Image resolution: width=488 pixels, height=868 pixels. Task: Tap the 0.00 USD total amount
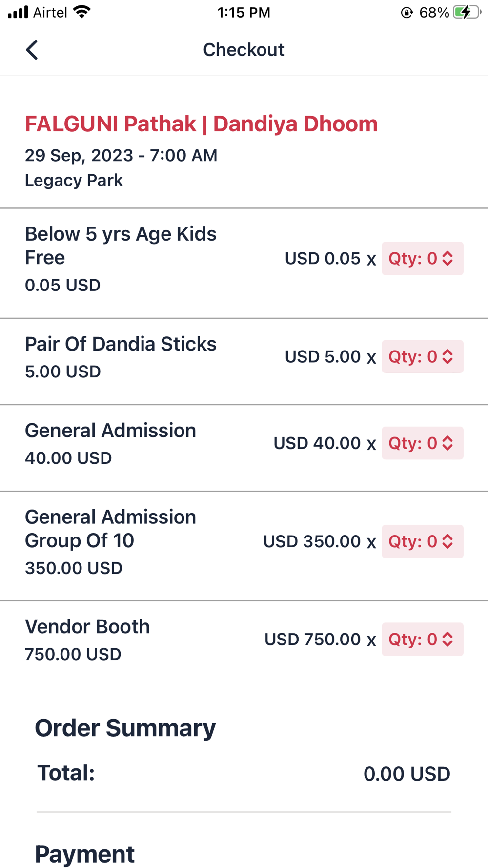pos(407,774)
